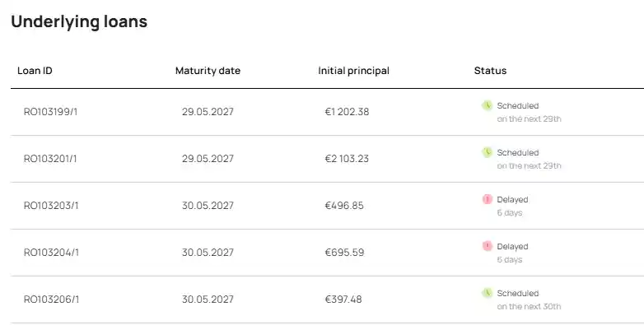
Task: Click maturity date of loan RO103204/1
Action: point(208,253)
